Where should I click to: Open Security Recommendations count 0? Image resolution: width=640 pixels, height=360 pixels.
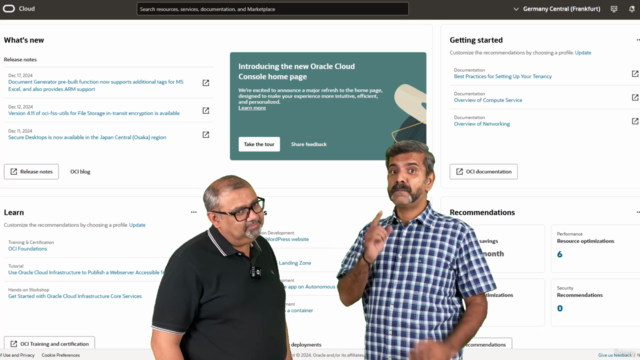[x=560, y=308]
